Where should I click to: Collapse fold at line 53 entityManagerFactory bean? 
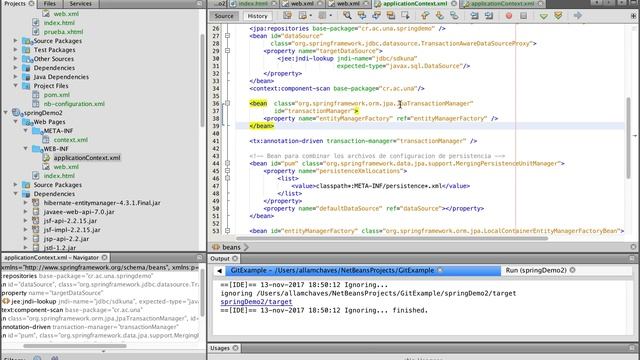click(x=227, y=231)
